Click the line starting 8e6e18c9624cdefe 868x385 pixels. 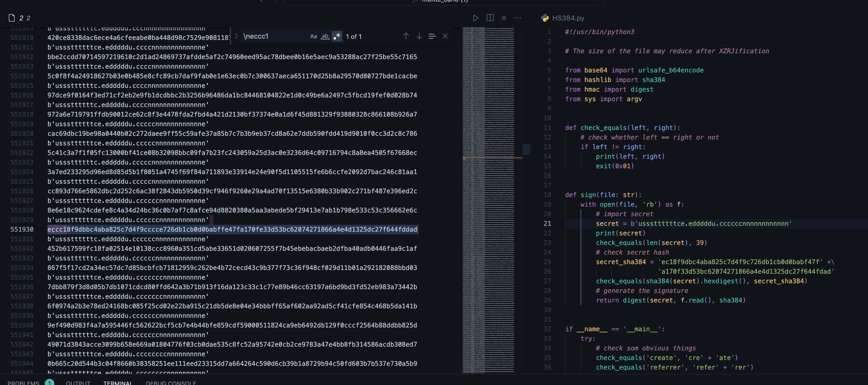tap(232, 210)
